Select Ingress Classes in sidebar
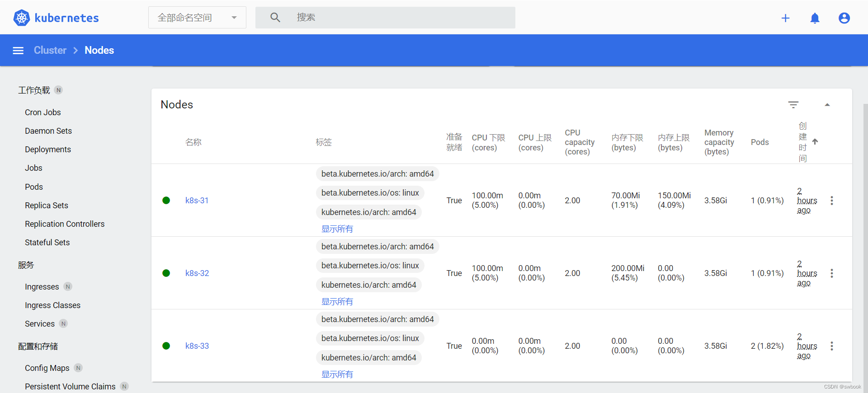This screenshot has height=393, width=868. (53, 305)
